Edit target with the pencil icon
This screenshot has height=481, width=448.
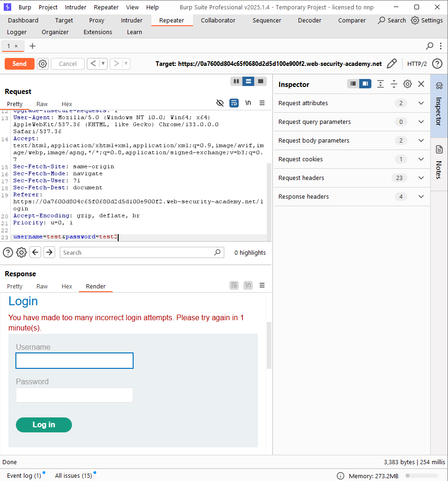pos(391,64)
